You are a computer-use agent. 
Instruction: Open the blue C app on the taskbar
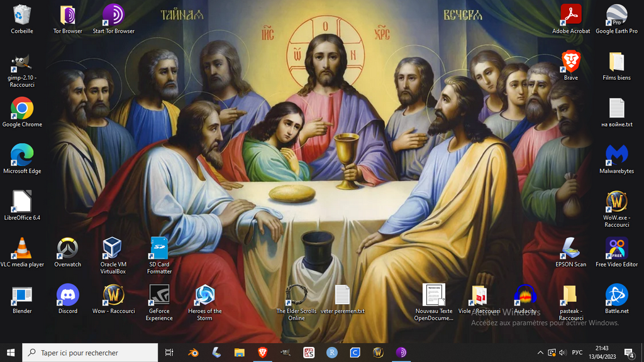(355, 353)
